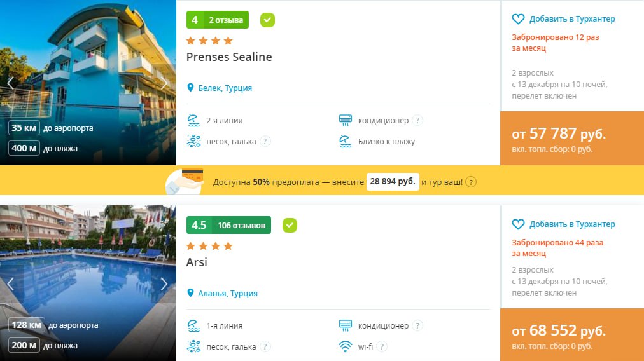The image size is (644, 361).
Task: Toggle green verified checkmark for Prenses Sealine
Action: (267, 20)
